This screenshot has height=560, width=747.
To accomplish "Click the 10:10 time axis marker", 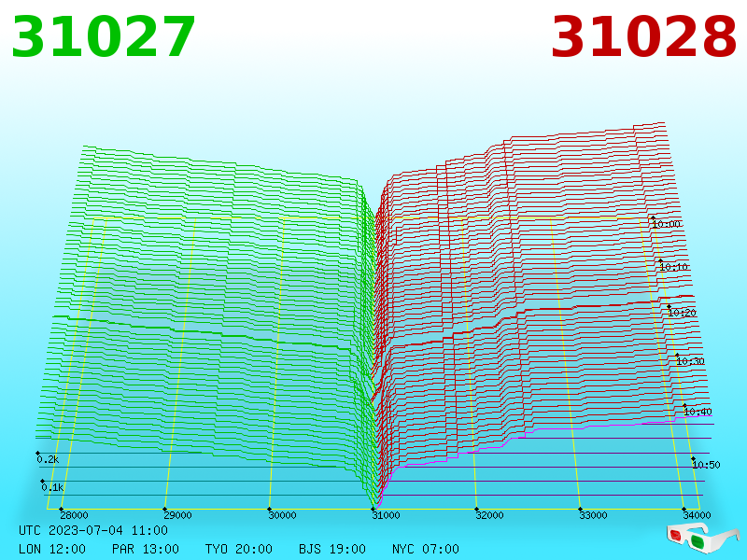I will (673, 267).
